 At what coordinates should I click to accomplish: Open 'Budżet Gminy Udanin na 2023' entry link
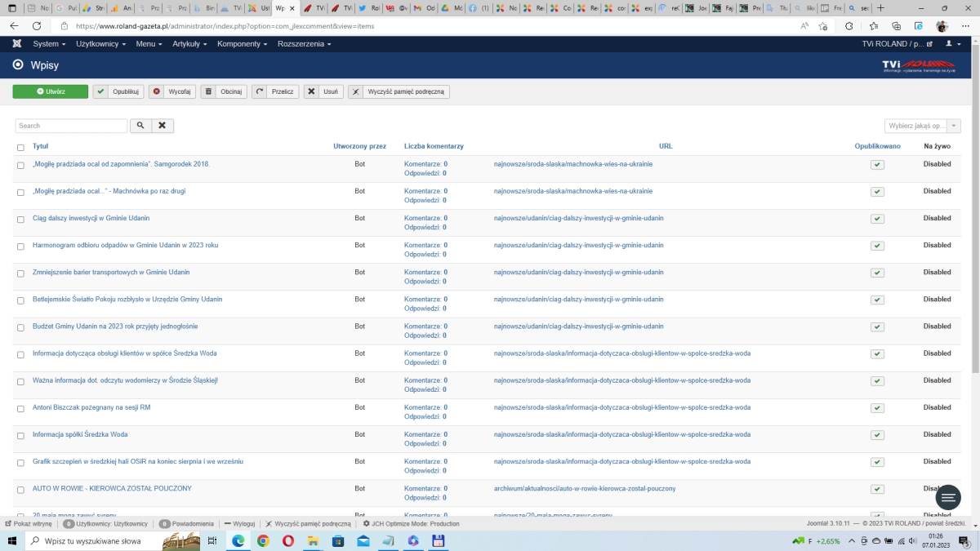115,326
